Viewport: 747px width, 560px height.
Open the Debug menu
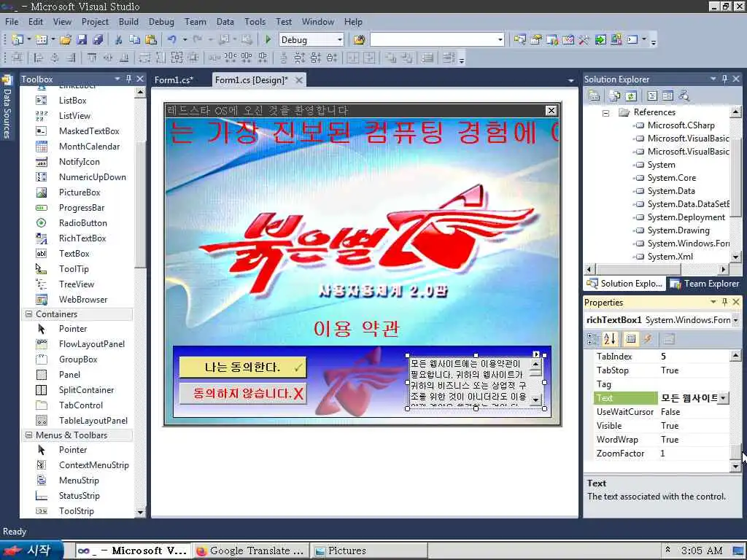(x=161, y=21)
